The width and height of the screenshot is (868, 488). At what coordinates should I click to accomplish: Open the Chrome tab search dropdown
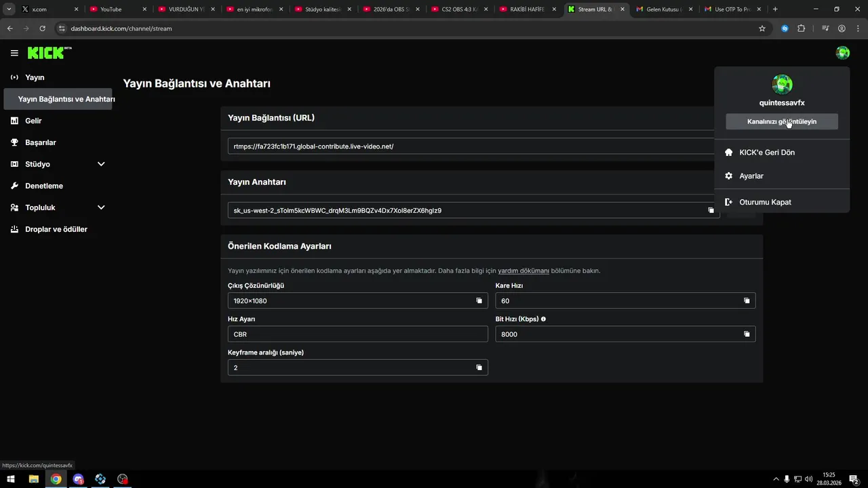pos(9,9)
